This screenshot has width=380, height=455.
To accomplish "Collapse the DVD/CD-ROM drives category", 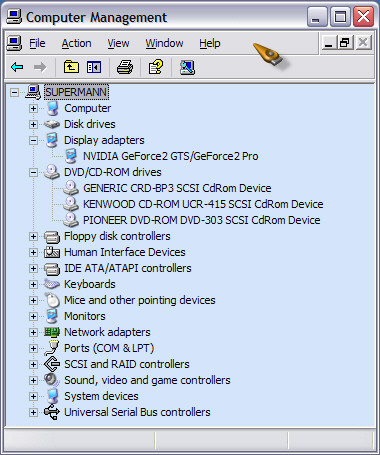I will pyautogui.click(x=33, y=172).
